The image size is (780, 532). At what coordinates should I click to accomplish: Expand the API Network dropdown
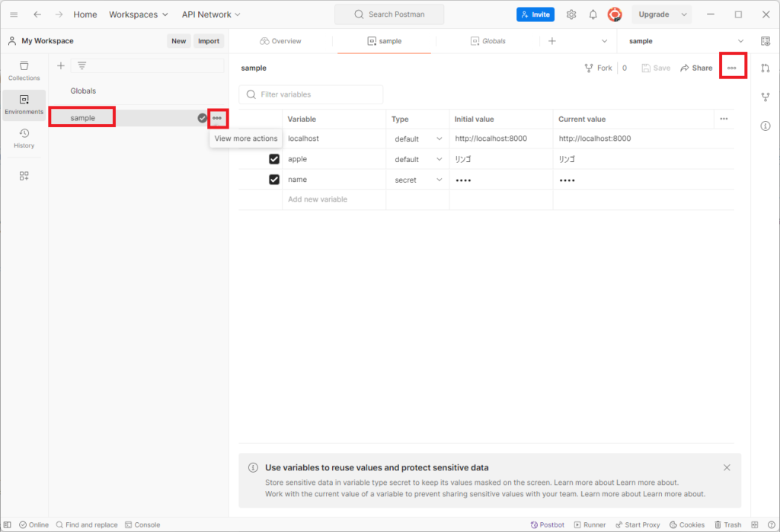[211, 14]
